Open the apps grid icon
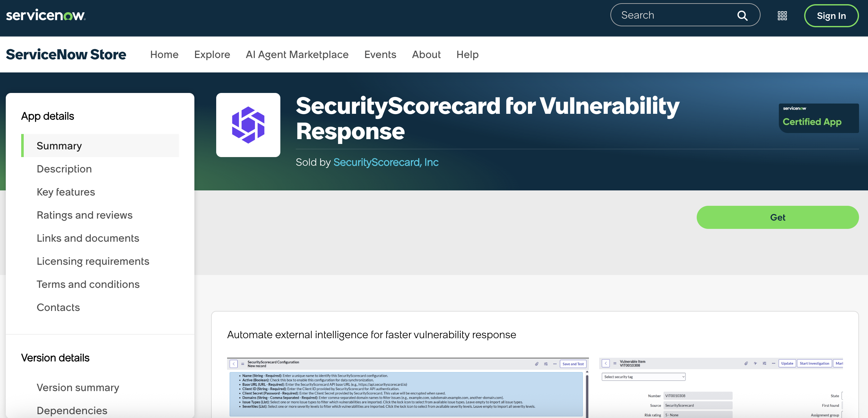This screenshot has width=868, height=418. tap(782, 15)
